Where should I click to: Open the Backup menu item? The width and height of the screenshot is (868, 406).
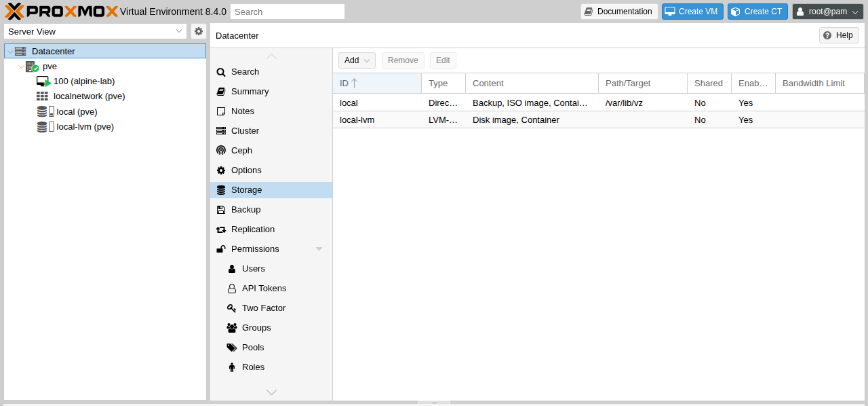click(271, 210)
